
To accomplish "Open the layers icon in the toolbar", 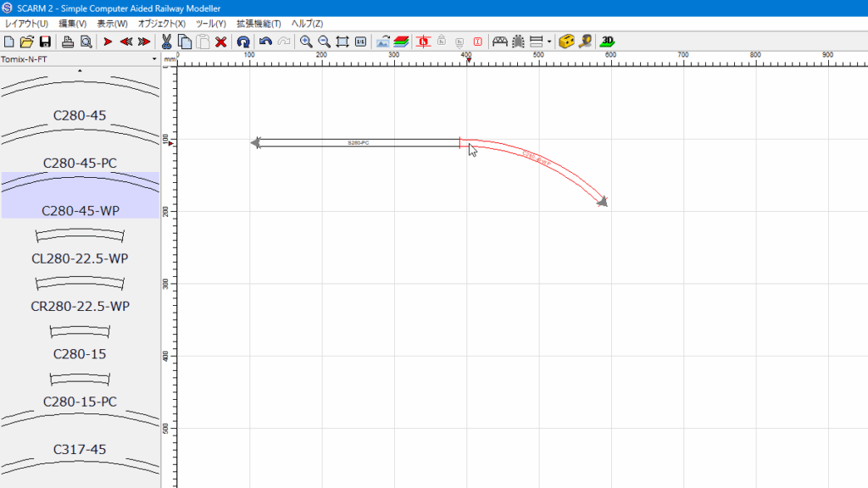I will pyautogui.click(x=401, y=42).
